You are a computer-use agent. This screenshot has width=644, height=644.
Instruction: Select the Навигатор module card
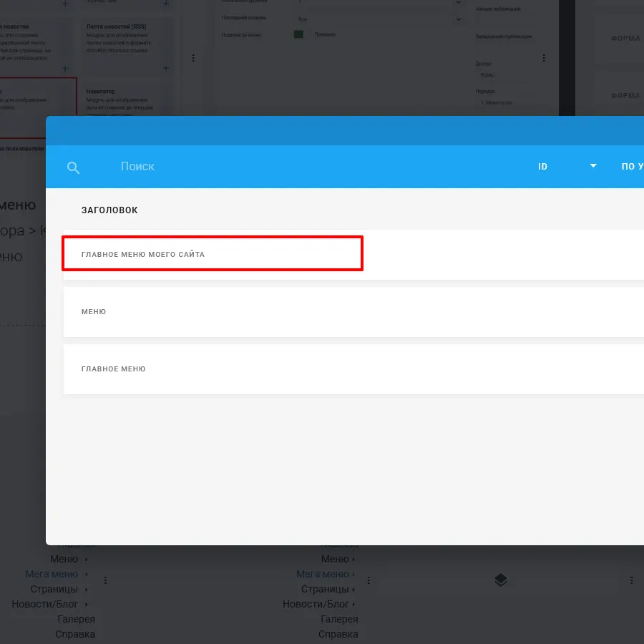tap(125, 100)
